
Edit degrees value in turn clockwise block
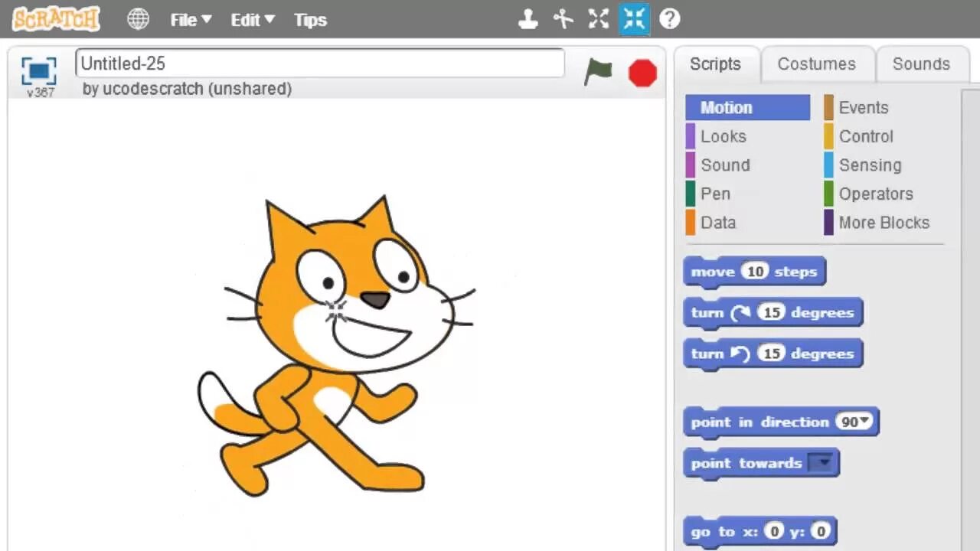point(772,312)
